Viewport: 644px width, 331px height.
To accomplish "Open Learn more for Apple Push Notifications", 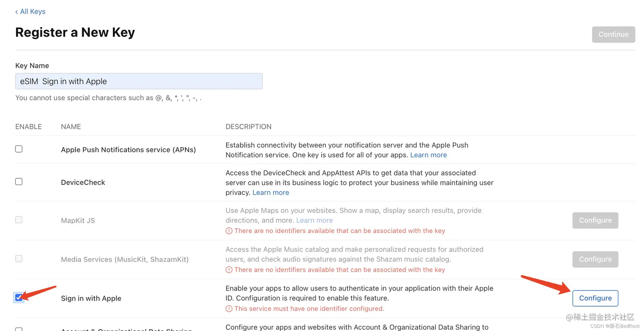I will [428, 155].
